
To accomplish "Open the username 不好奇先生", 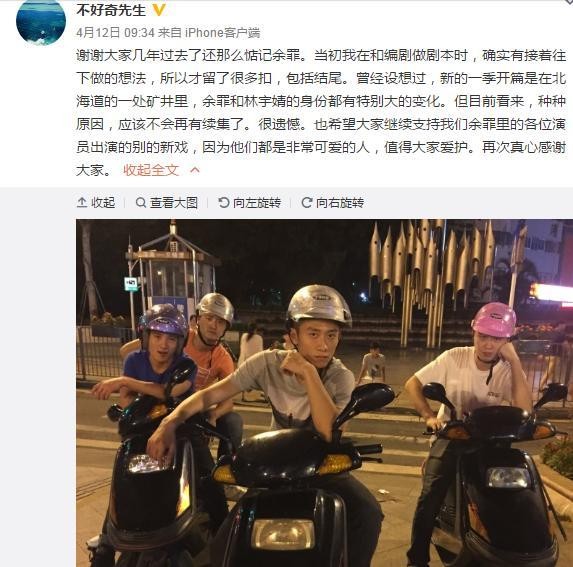I will click(x=111, y=10).
